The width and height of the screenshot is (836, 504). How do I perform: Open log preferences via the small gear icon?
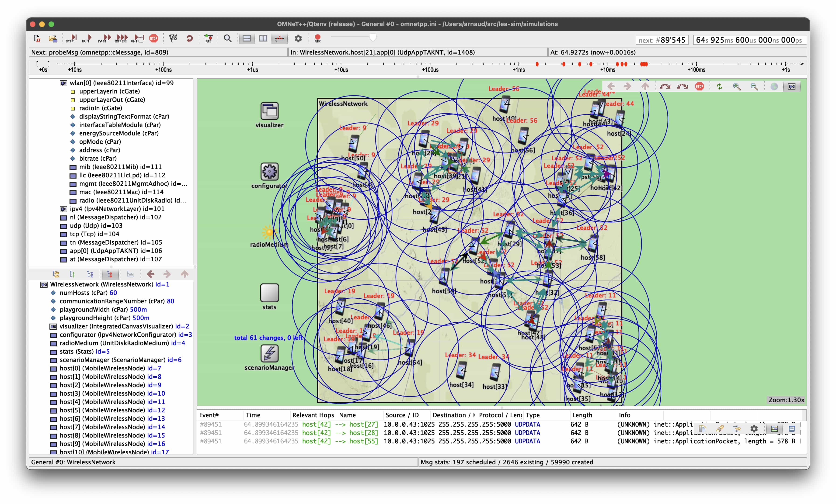pos(754,428)
